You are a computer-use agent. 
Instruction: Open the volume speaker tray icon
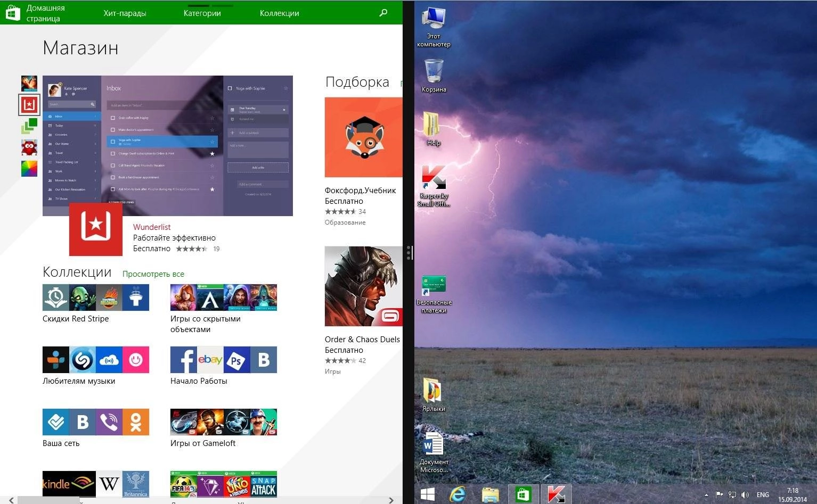[745, 495]
